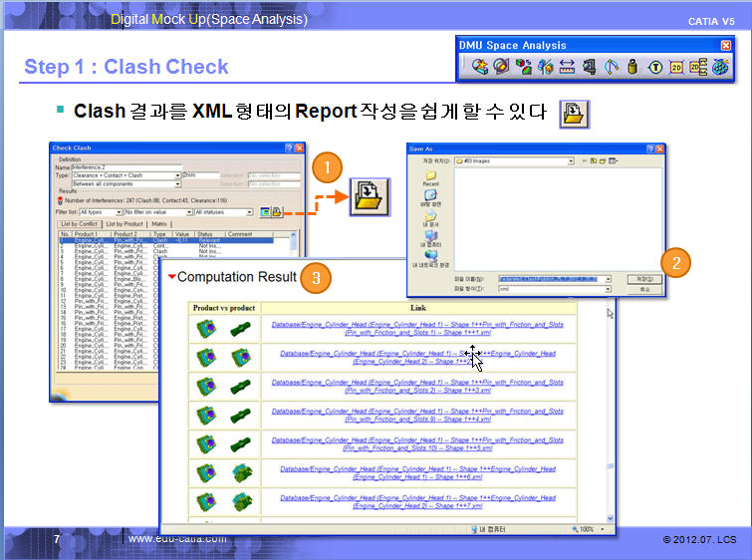
Task: Collapse the Computation Result red triangle
Action: [x=172, y=277]
